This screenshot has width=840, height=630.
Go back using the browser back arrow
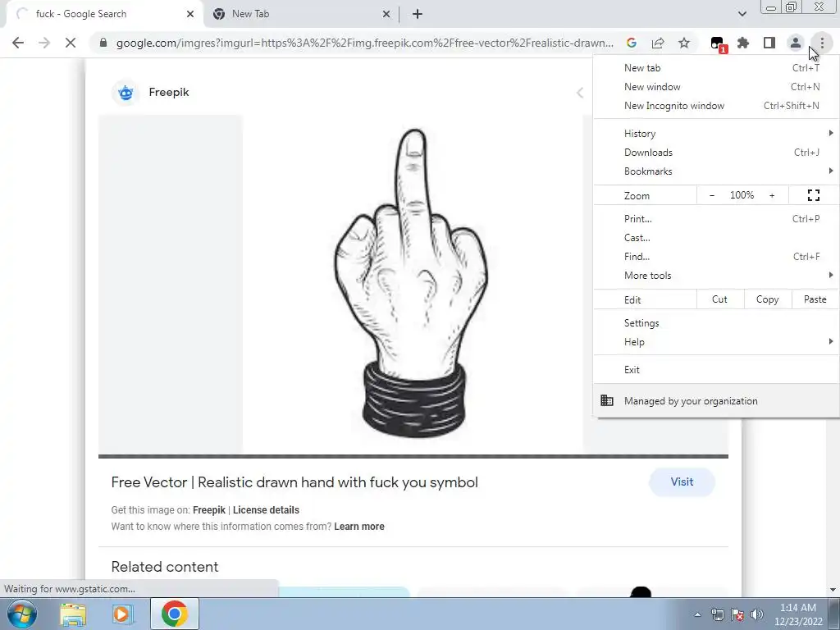click(x=18, y=43)
